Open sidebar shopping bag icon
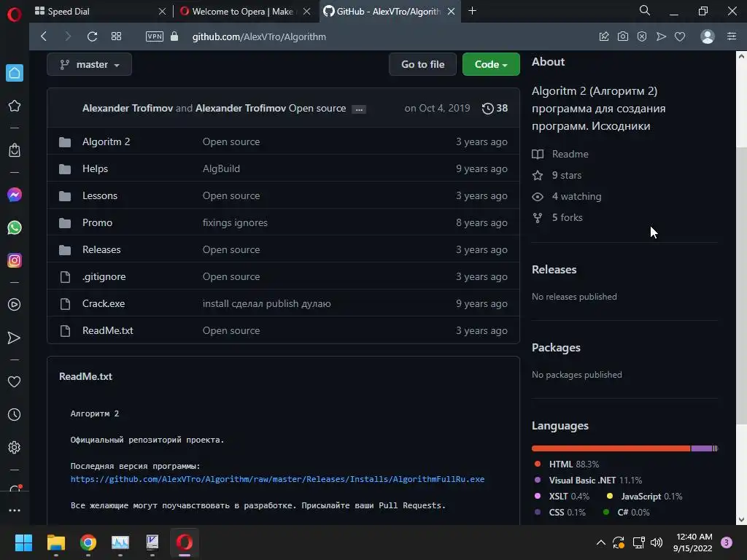The image size is (747, 560). tap(15, 150)
